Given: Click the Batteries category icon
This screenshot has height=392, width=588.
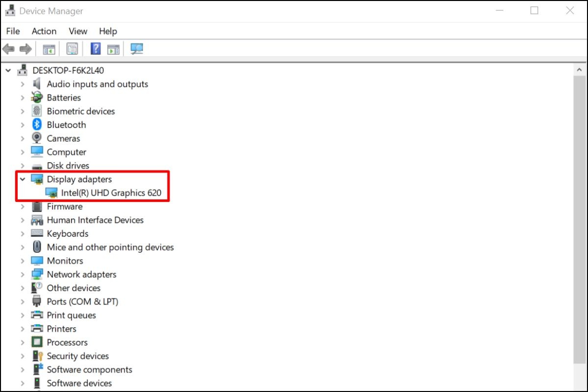Looking at the screenshot, I should (x=37, y=98).
